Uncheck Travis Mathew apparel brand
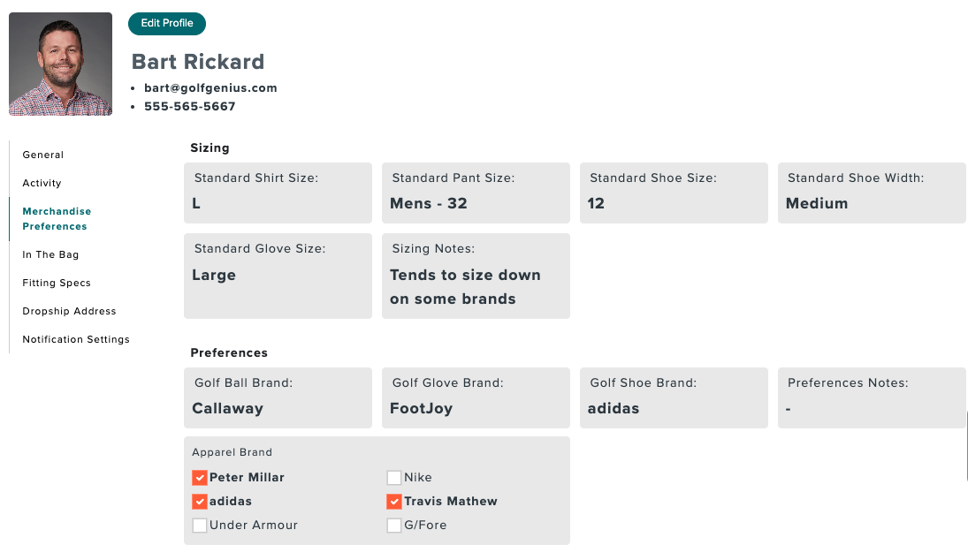 point(394,502)
